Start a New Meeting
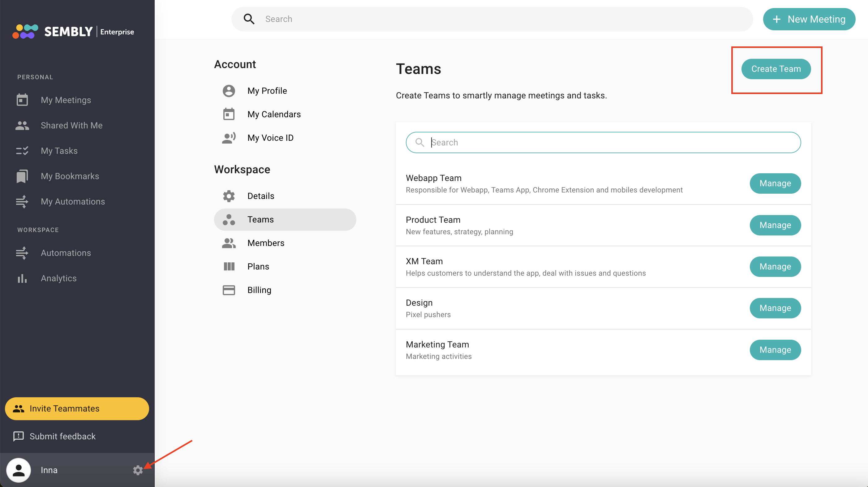This screenshot has height=487, width=868. 809,19
